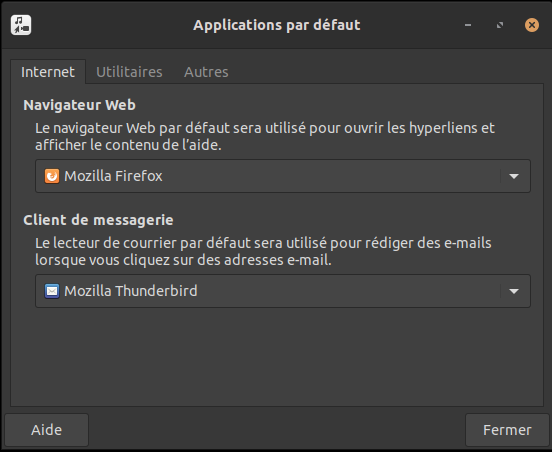552x452 pixels.
Task: Switch to the Autres tab
Action: click(x=206, y=72)
